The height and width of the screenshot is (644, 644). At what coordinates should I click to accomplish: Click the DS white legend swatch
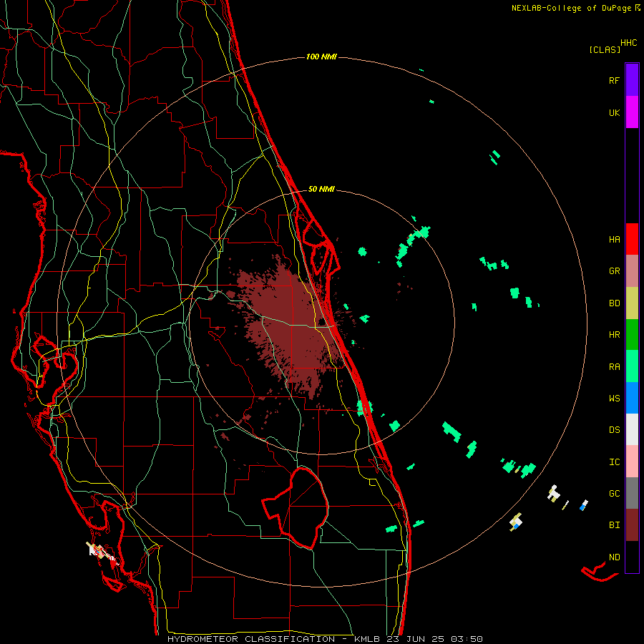tap(632, 429)
